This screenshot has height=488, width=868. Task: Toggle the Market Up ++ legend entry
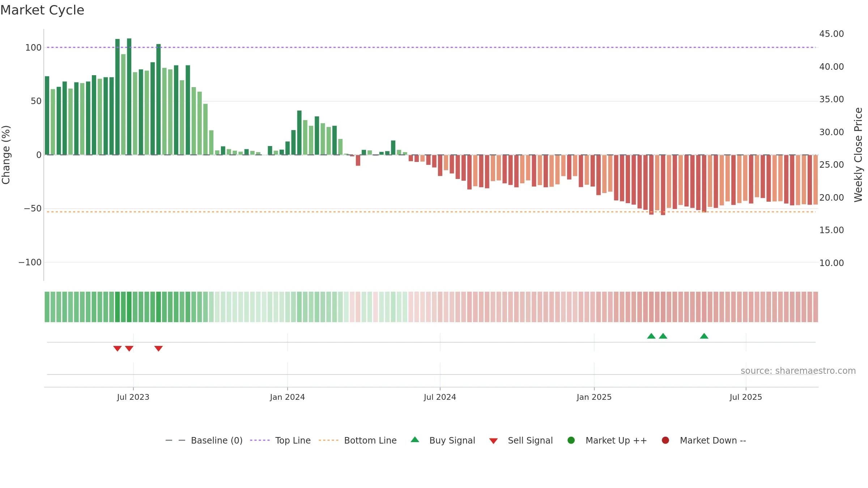(x=607, y=440)
